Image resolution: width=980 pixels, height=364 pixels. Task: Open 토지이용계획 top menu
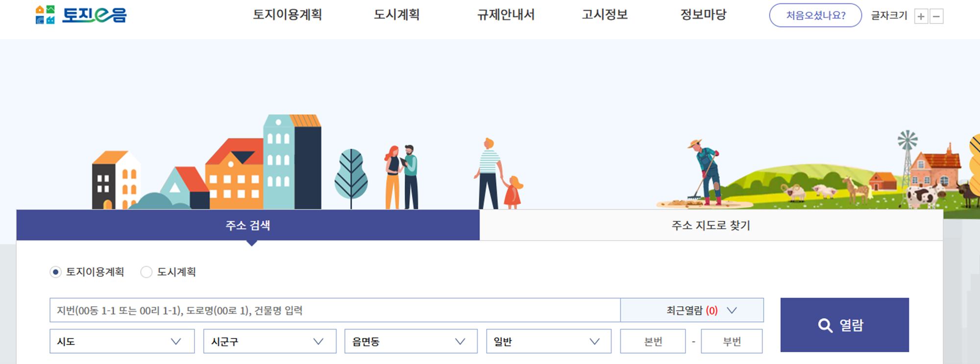(287, 15)
